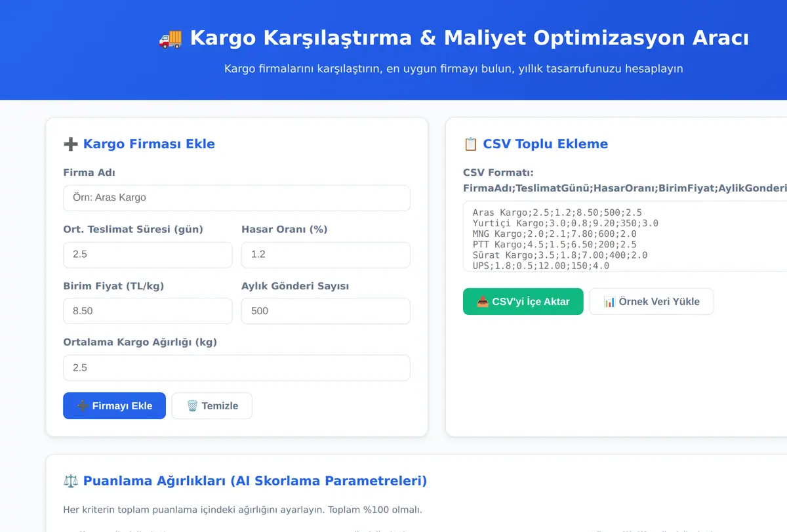Focus the Ortalama Kargo Ağırlığı field

[237, 368]
